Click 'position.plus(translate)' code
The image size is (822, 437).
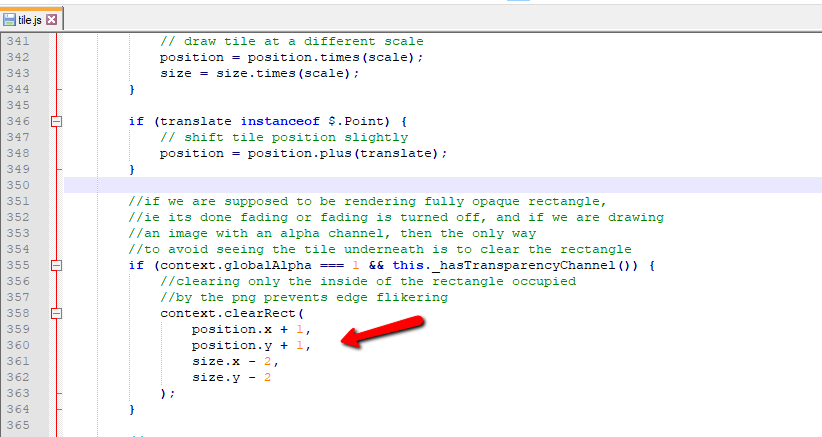[343, 154]
